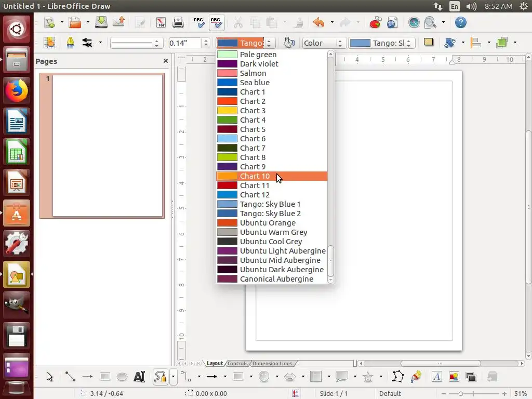The width and height of the screenshot is (532, 399).
Task: Click the color list scrollbar thumb
Action: click(330, 261)
